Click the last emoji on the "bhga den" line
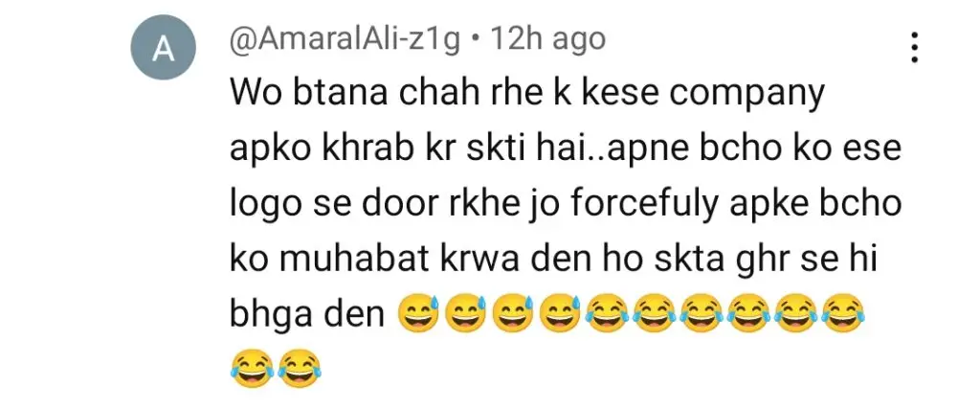The width and height of the screenshot is (980, 409). click(x=842, y=312)
